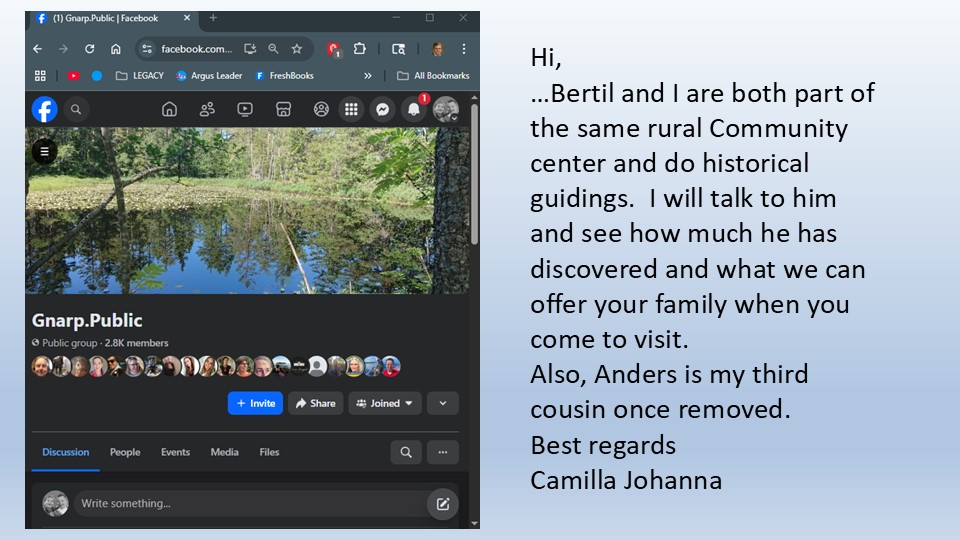Show hidden bookmarks double-chevron
The image size is (960, 540).
367,76
